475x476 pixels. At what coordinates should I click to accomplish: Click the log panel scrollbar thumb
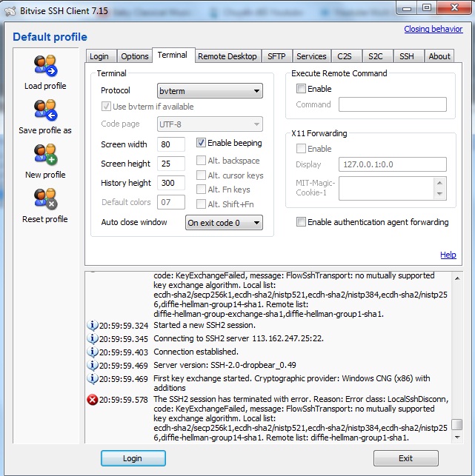click(x=457, y=425)
